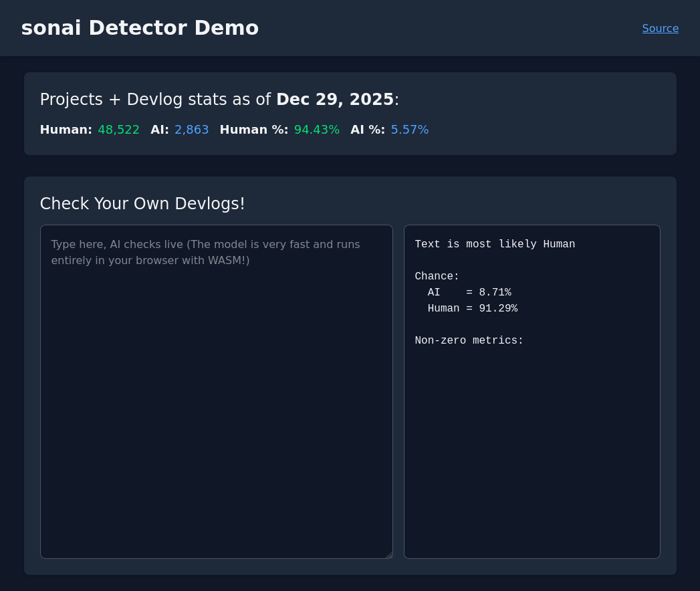The image size is (700, 591).
Task: Click the Non-zero metrics label
Action: (x=469, y=341)
